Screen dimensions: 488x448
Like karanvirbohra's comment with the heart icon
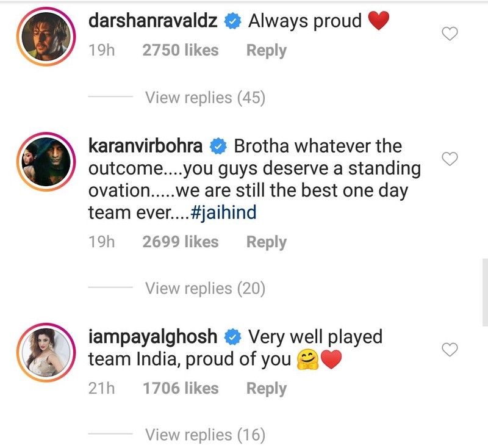click(x=450, y=159)
